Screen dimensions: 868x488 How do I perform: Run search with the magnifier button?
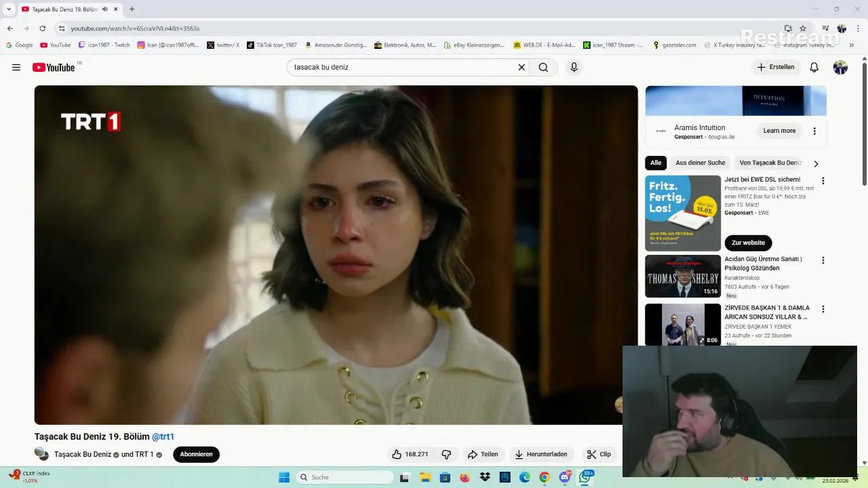pyautogui.click(x=543, y=67)
